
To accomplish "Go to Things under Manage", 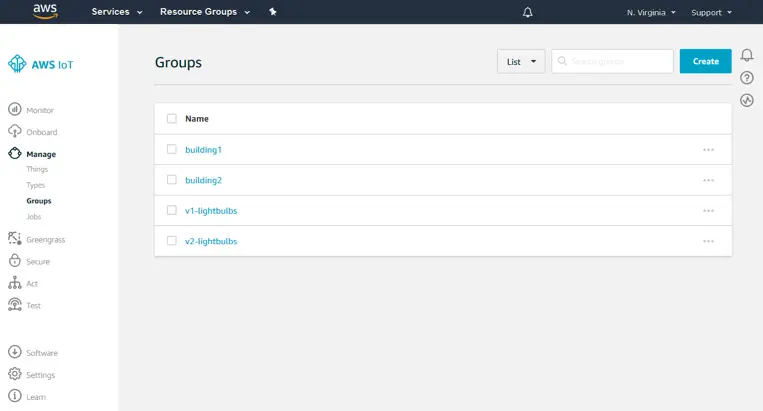I will click(37, 169).
